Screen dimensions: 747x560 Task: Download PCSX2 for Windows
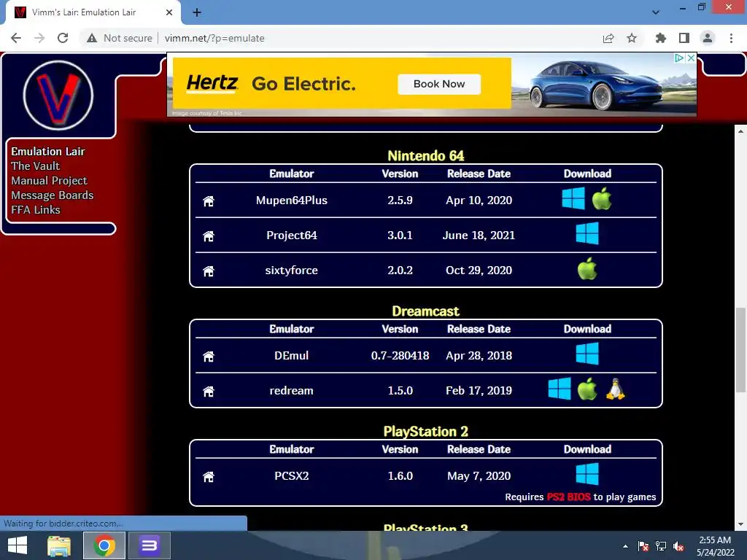pos(587,474)
